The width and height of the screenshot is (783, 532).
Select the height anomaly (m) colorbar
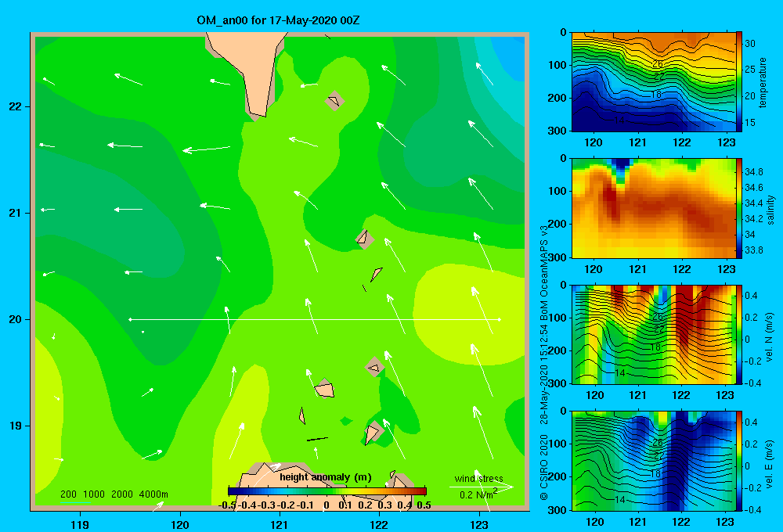[x=327, y=491]
